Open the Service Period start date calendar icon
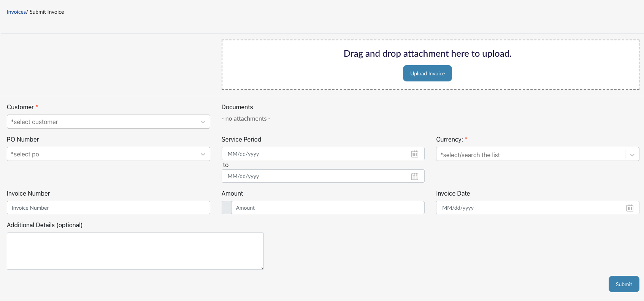The width and height of the screenshot is (644, 301). pos(414,154)
